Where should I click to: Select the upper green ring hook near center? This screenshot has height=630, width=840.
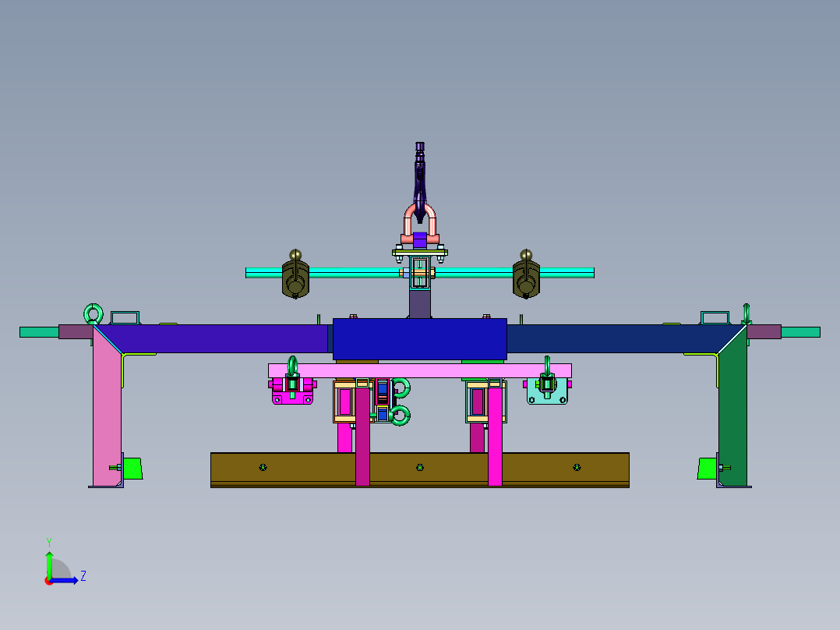401,387
